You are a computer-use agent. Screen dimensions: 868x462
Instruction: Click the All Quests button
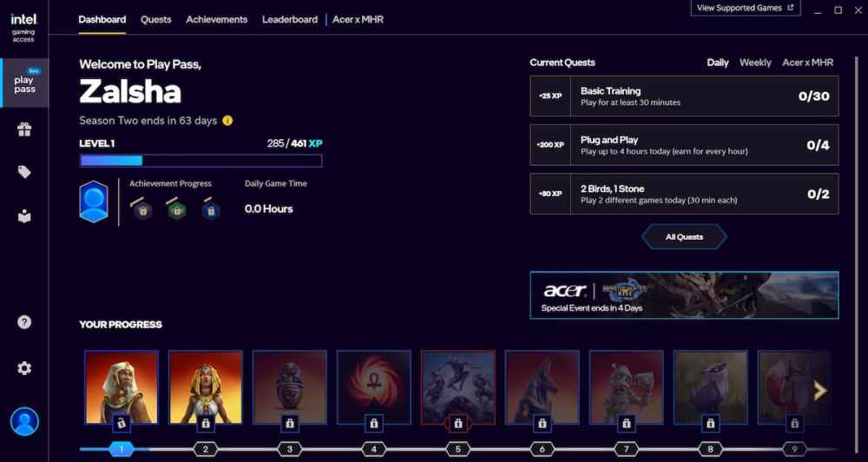(x=684, y=237)
